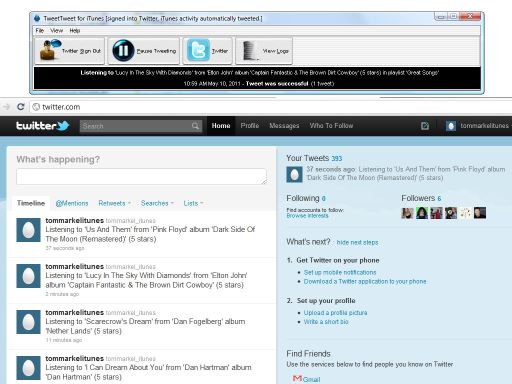Click the Followers count
This screenshot has width=512, height=384.
439,199
